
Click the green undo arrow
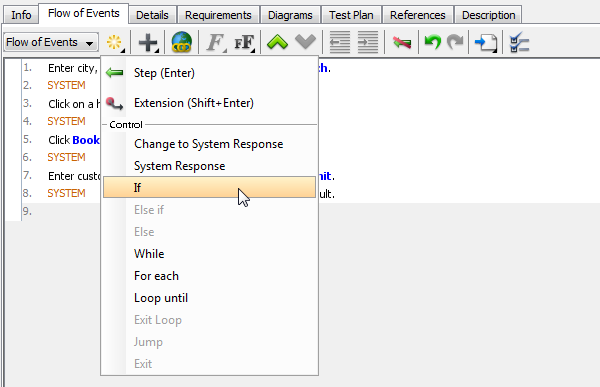pos(432,42)
